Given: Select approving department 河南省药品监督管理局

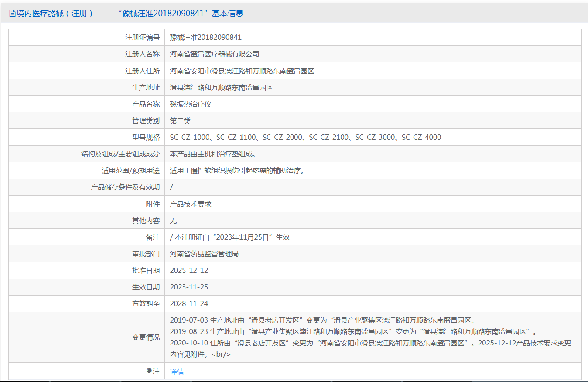Looking at the screenshot, I should (x=204, y=254).
